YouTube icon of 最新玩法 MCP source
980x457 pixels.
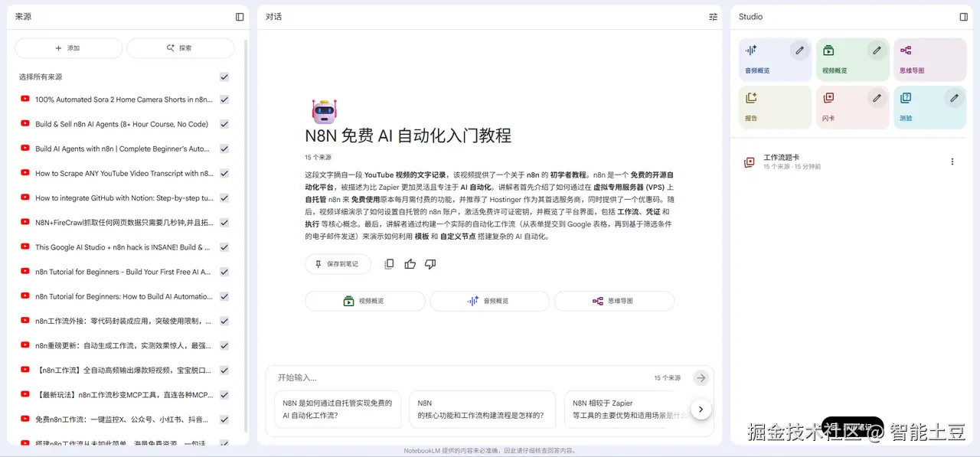coord(25,395)
